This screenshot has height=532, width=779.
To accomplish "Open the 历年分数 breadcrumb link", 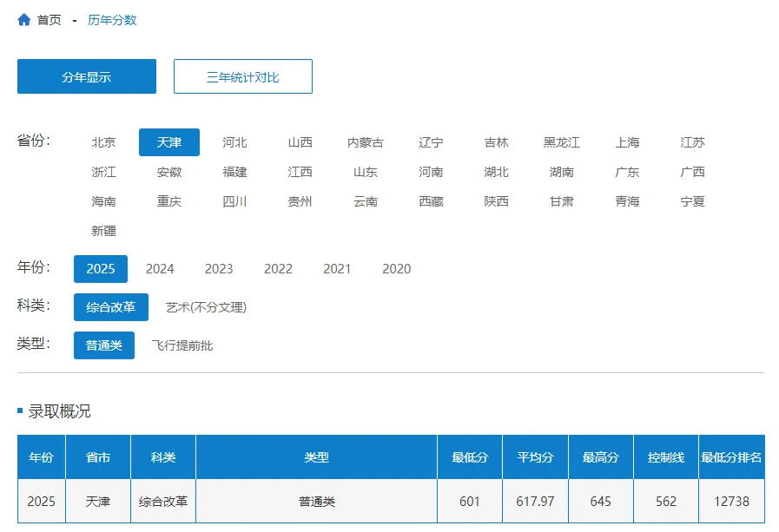I will (x=112, y=20).
